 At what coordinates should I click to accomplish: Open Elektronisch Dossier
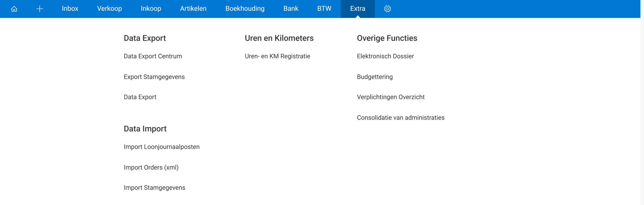[385, 56]
